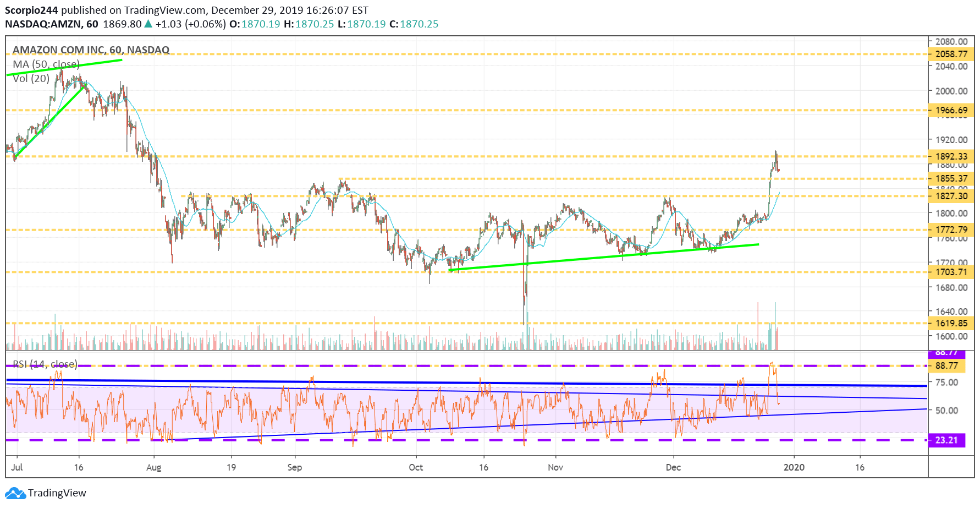Screen dimensions: 980x508
Task: Click the 1680.00 price axis tick
Action: (x=951, y=288)
